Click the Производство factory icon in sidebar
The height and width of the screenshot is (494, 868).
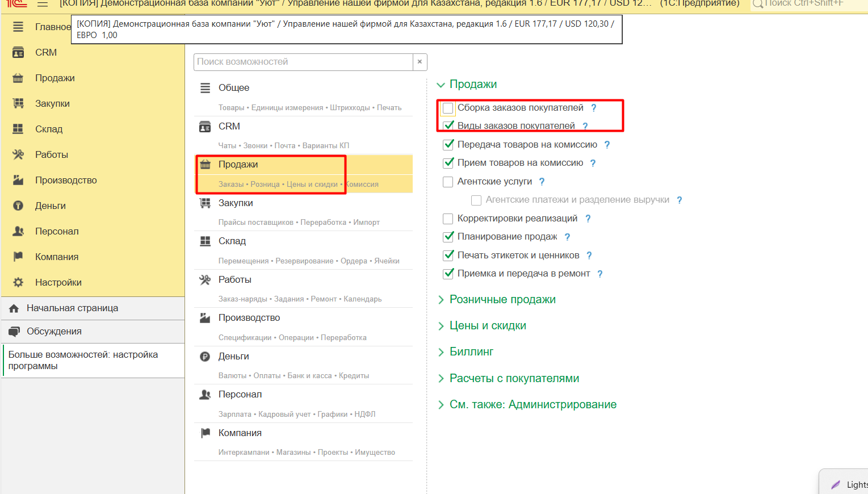pyautogui.click(x=18, y=180)
